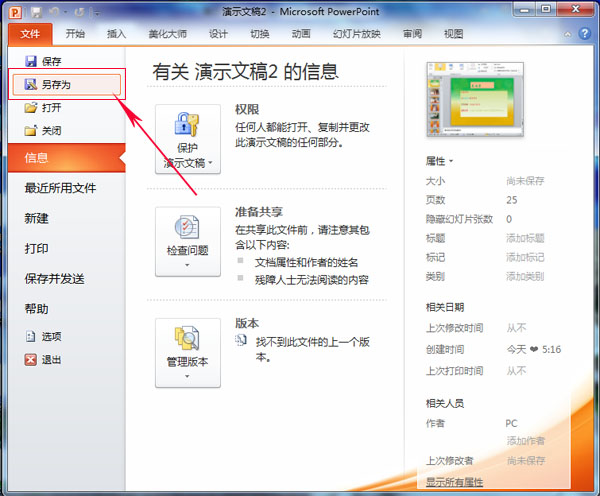Click the Save icon in quick access toolbar
Screen dimensions: 600x496
(36, 13)
